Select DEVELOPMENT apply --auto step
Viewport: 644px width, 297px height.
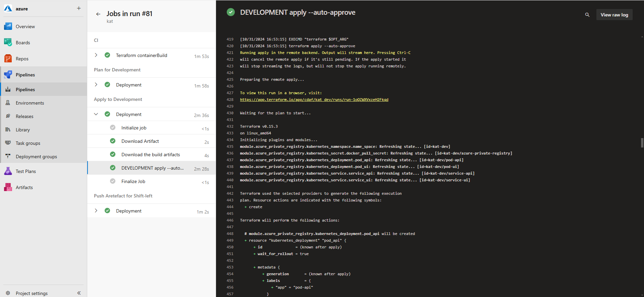[152, 168]
